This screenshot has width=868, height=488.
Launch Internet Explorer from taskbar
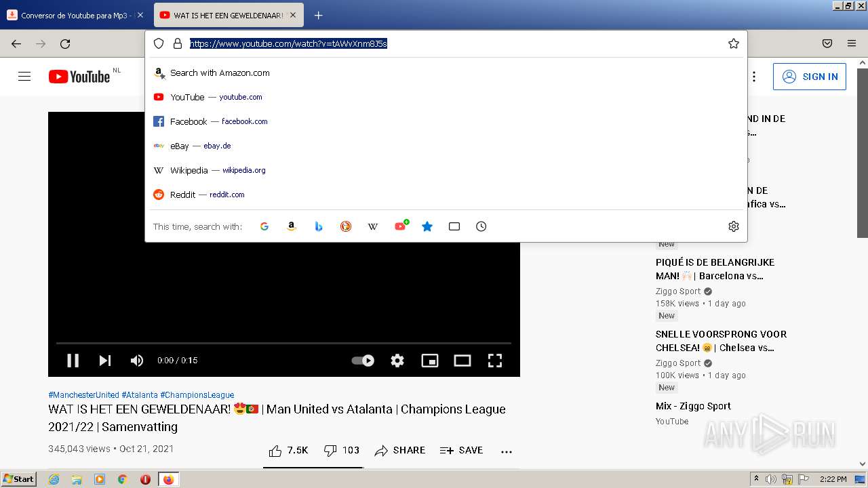(x=54, y=479)
